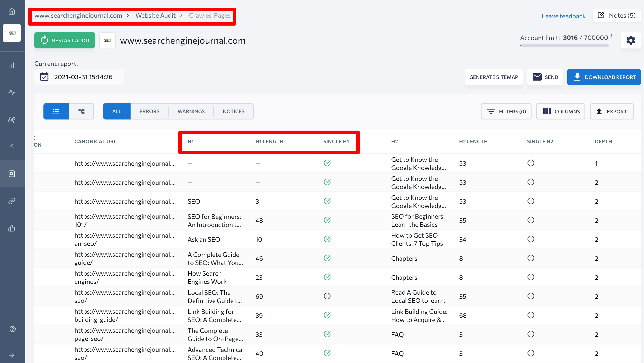Select the SEJ project icon in the sidebar
Viewport: 644px width, 363px height.
[12, 33]
